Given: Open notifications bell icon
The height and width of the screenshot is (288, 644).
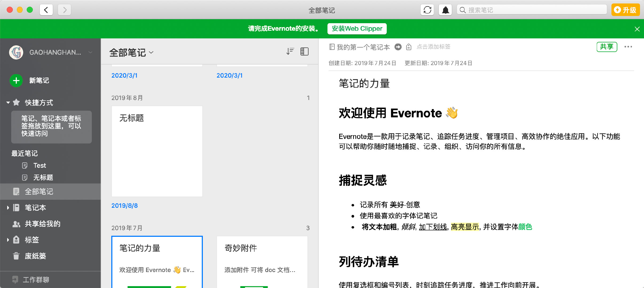Looking at the screenshot, I should point(445,10).
